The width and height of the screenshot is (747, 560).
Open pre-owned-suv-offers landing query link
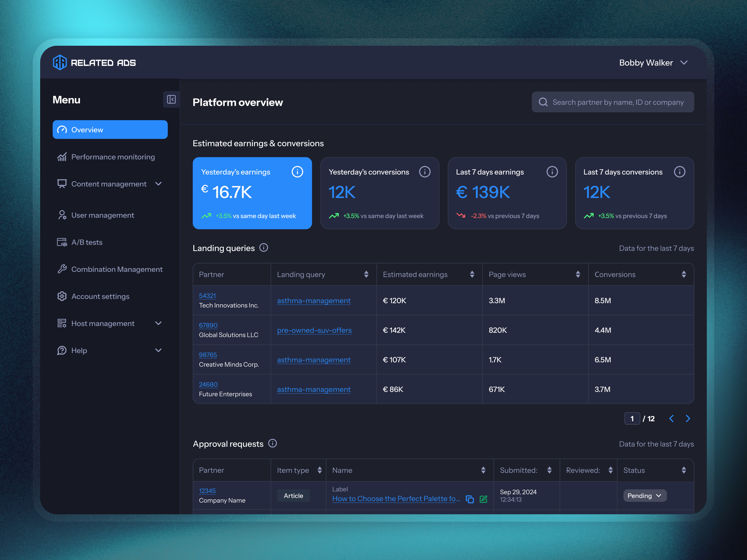click(314, 330)
